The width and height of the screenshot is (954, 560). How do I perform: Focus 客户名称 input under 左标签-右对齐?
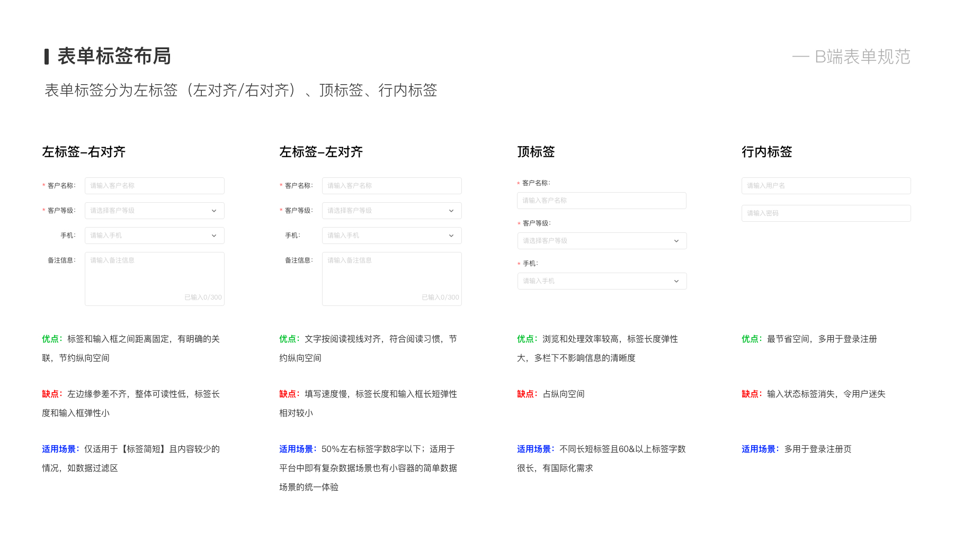(155, 186)
